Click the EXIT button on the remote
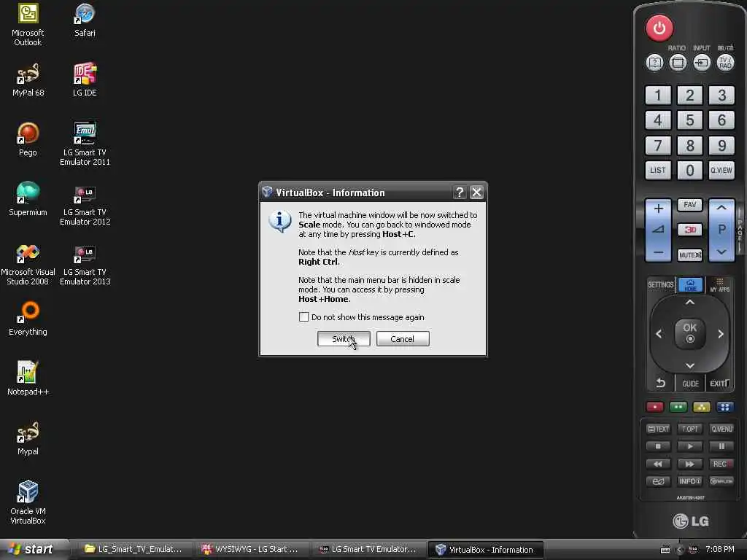The image size is (747, 560). click(719, 383)
